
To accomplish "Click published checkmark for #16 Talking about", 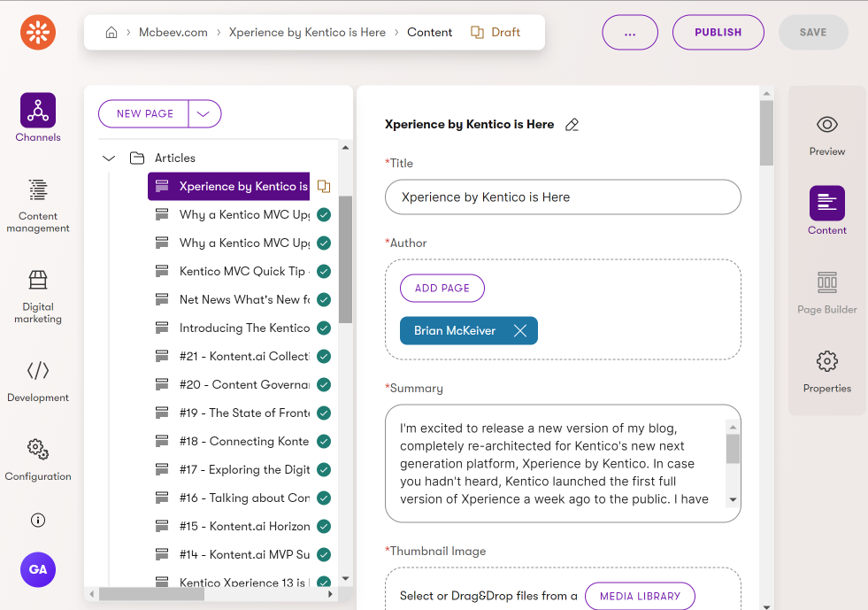I will tap(324, 498).
